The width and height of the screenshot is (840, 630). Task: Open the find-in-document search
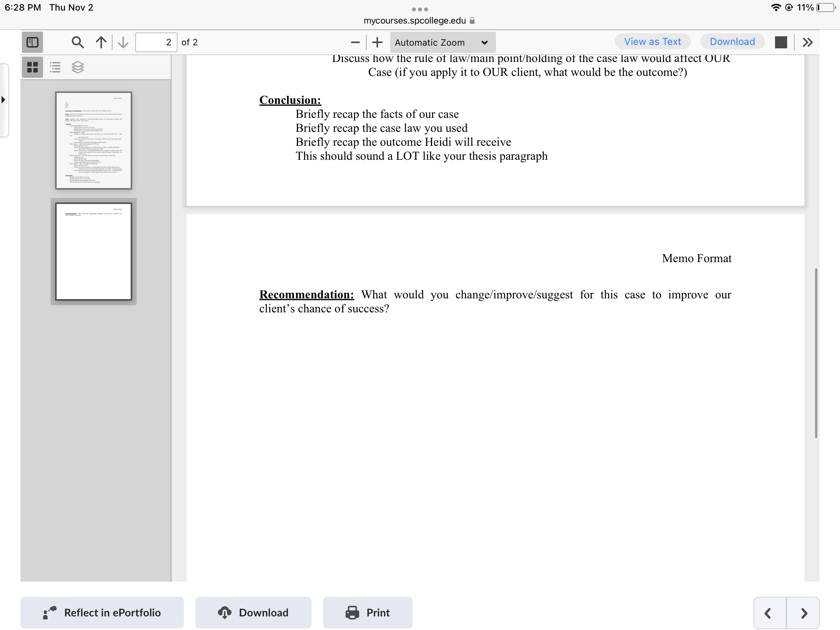click(x=77, y=42)
